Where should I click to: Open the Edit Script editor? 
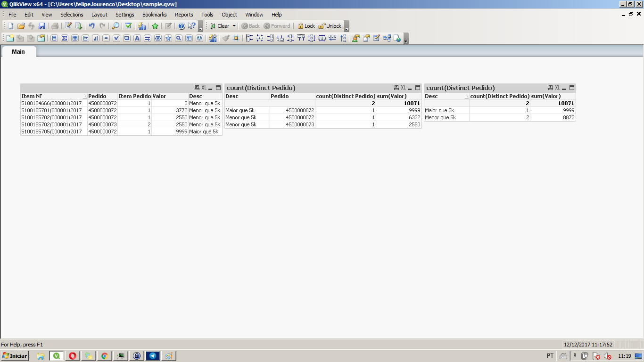tap(68, 26)
